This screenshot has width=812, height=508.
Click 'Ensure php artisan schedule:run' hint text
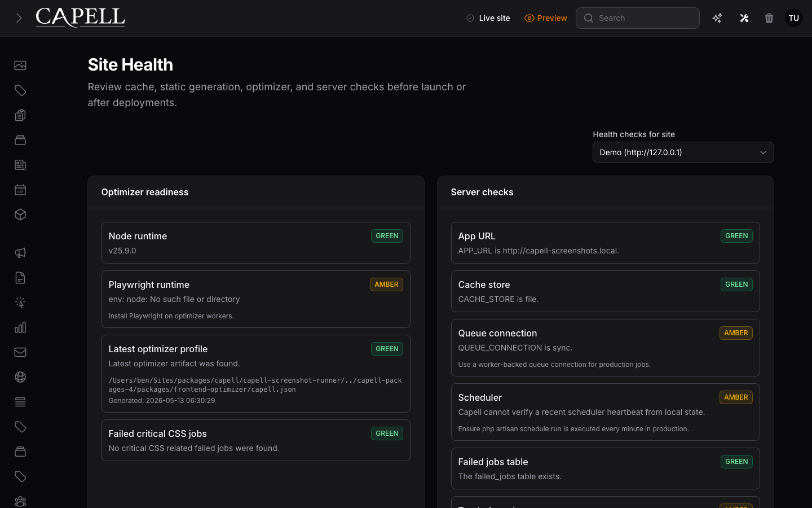click(573, 429)
